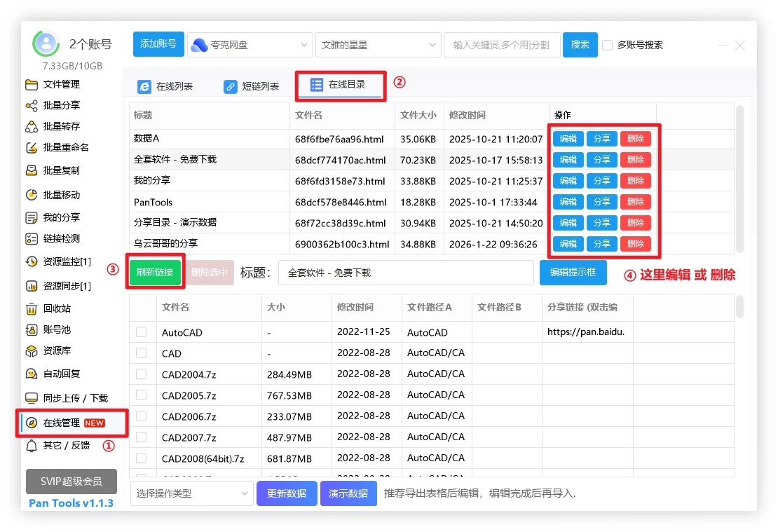Open the 文雅的星星 account dropdown
This screenshot has width=778, height=532.
378,45
